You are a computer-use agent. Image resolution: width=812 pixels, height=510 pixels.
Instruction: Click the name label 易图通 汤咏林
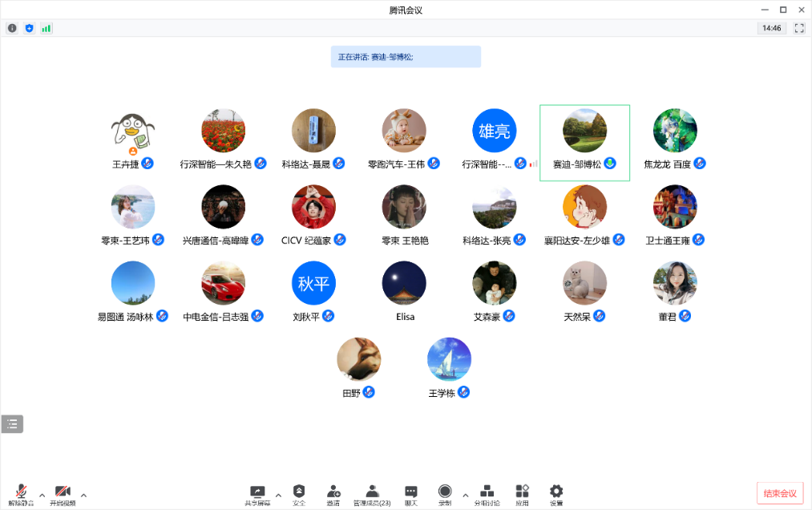(x=126, y=317)
